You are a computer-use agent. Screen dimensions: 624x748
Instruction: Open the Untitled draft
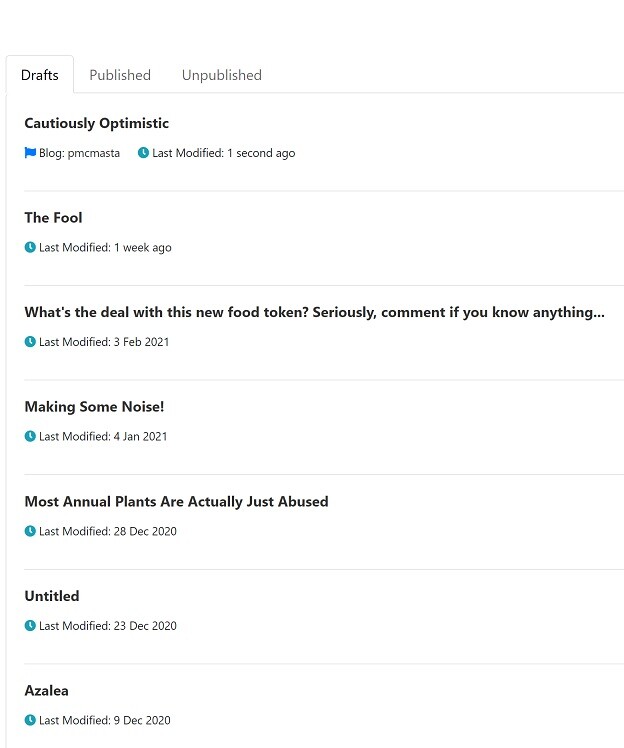[x=52, y=596]
